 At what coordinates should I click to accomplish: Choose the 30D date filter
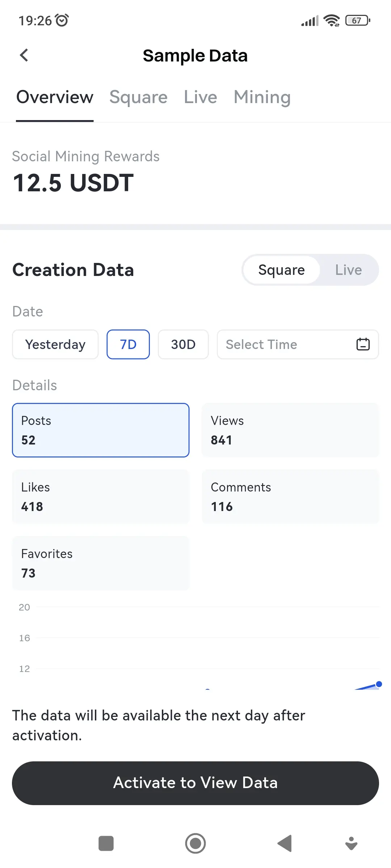tap(183, 344)
